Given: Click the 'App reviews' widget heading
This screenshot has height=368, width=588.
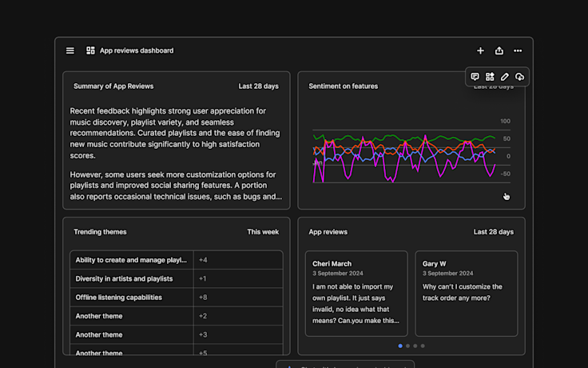Looking at the screenshot, I should [328, 232].
